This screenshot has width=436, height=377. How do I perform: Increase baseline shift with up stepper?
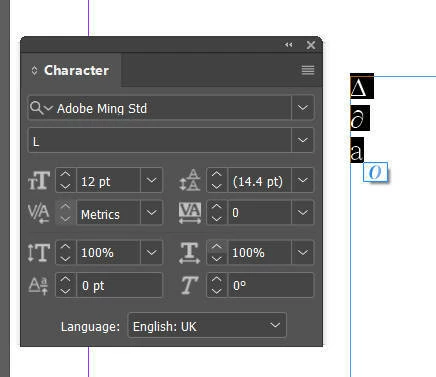pos(65,279)
